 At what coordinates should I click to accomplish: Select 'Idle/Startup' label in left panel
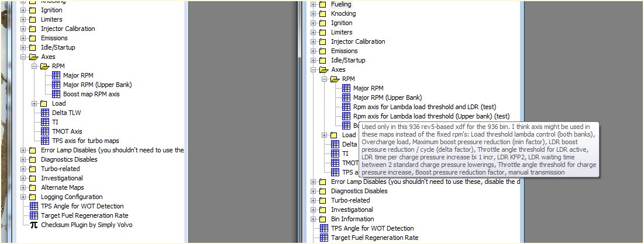[58, 47]
